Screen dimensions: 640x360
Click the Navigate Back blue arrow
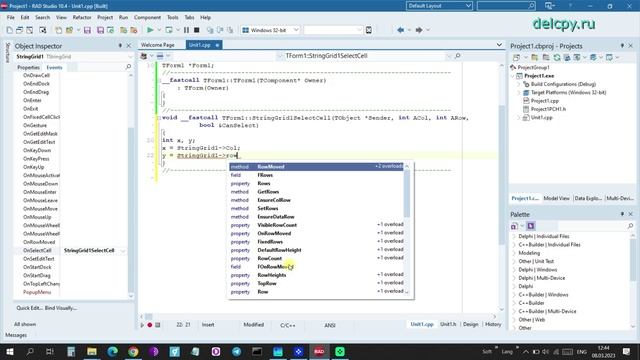[400, 30]
